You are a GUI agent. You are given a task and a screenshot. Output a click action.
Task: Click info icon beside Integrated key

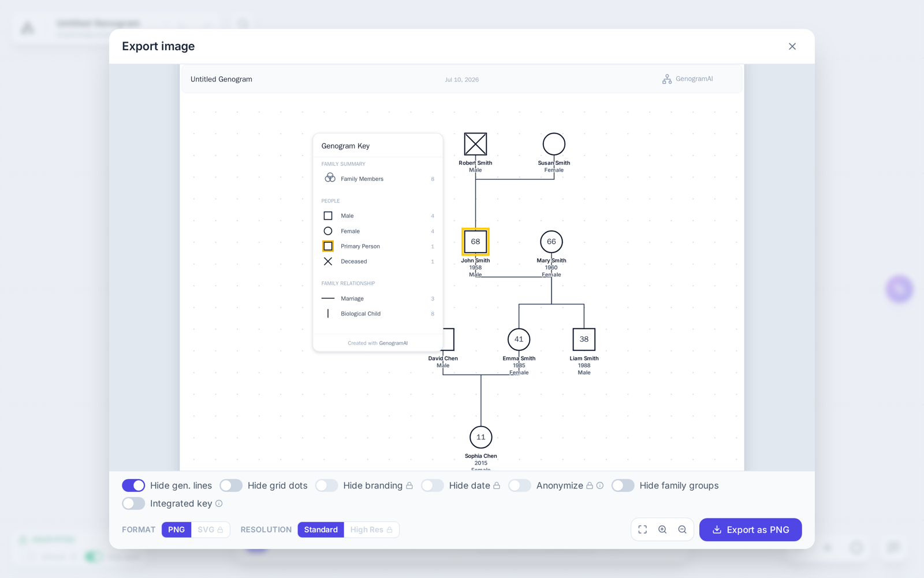tap(219, 503)
